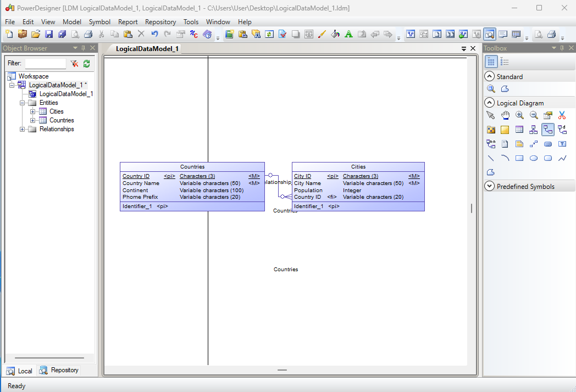Switch to the Repository browser tab
Screen dimensions: 576x392
[59, 370]
